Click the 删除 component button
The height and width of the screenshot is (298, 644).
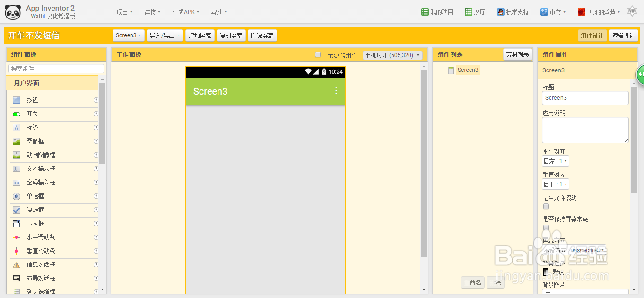(496, 282)
